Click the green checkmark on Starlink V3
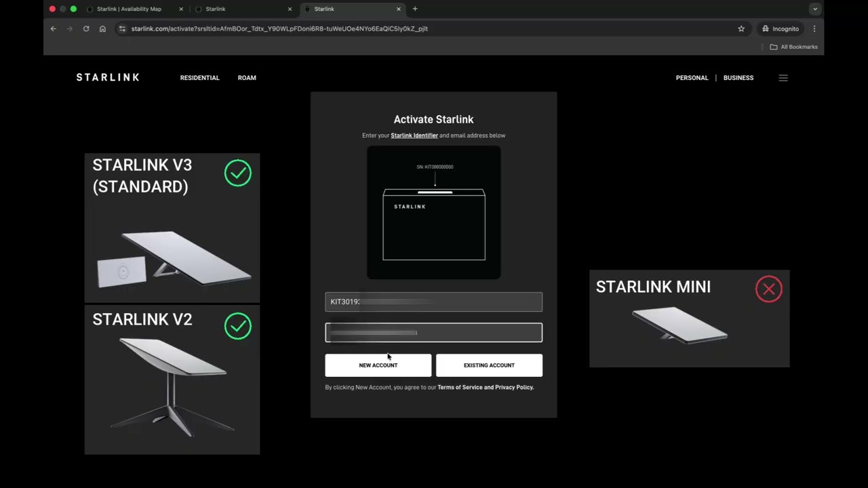868x488 pixels. [x=238, y=173]
